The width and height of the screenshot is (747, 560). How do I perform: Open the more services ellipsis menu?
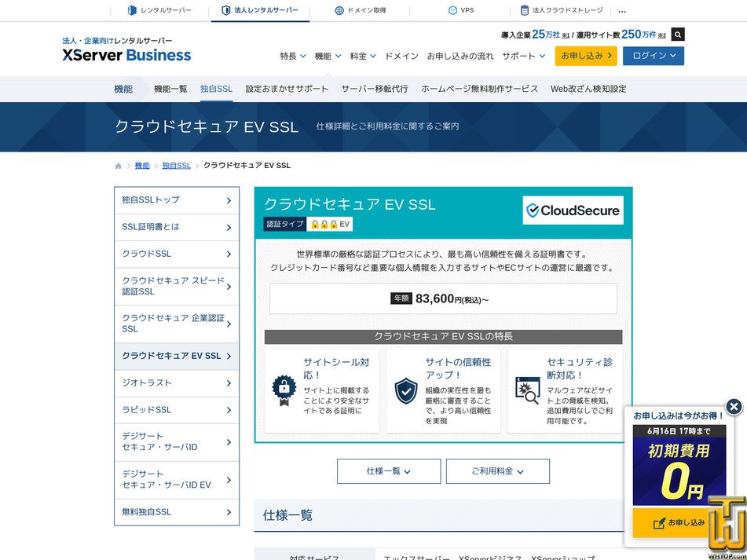coord(621,12)
